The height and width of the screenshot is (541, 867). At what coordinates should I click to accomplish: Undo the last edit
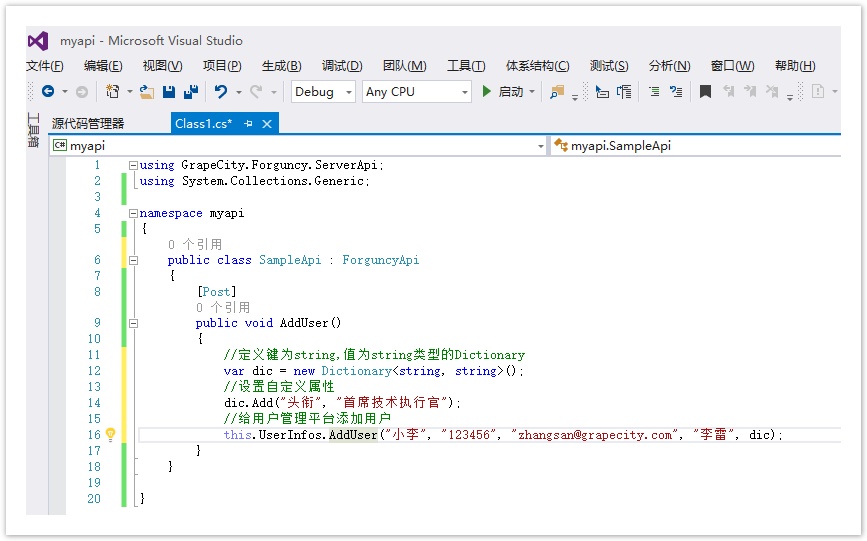click(221, 91)
